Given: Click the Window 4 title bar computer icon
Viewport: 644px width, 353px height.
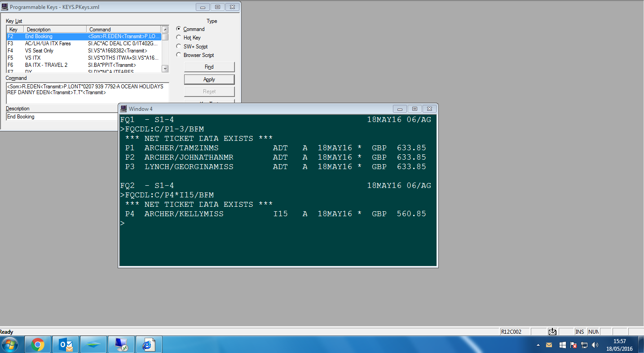Looking at the screenshot, I should 124,109.
